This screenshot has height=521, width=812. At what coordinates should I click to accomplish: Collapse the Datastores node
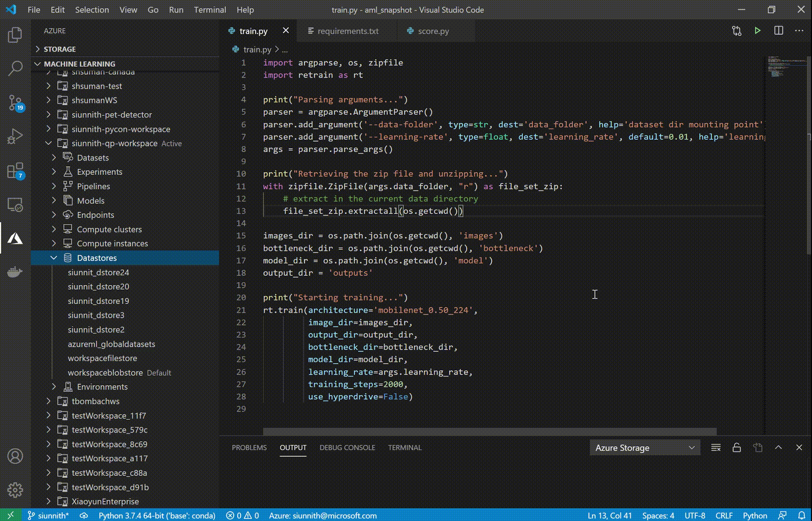point(54,258)
